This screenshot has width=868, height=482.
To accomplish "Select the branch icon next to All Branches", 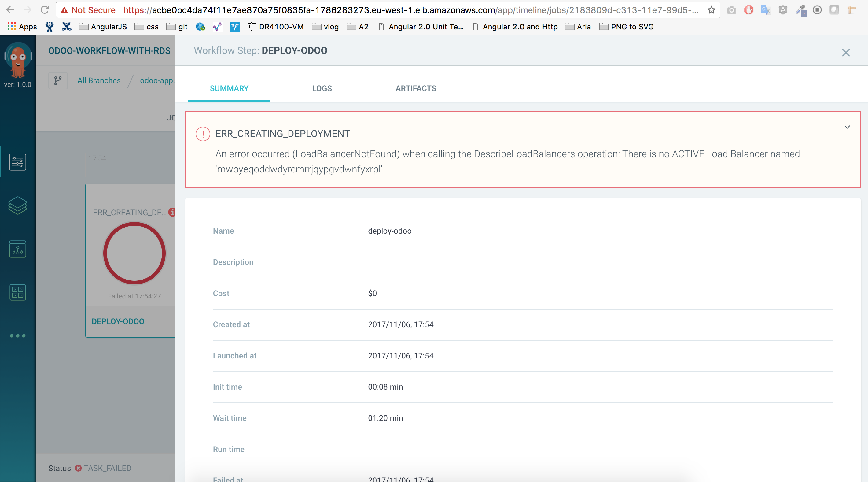I will (x=58, y=81).
